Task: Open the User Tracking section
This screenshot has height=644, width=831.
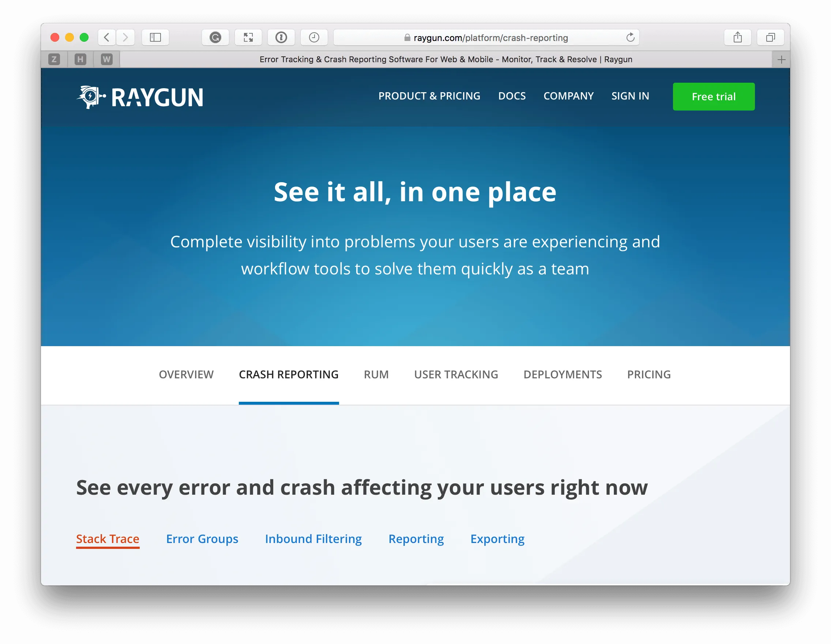Action: [456, 375]
